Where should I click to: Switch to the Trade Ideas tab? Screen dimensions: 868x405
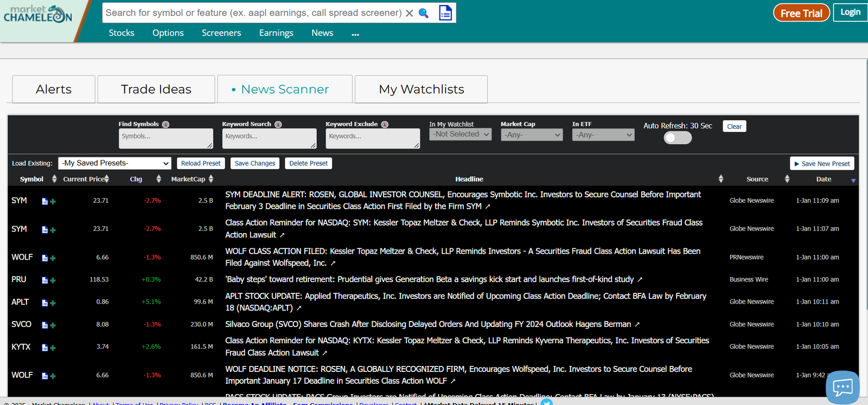point(156,89)
